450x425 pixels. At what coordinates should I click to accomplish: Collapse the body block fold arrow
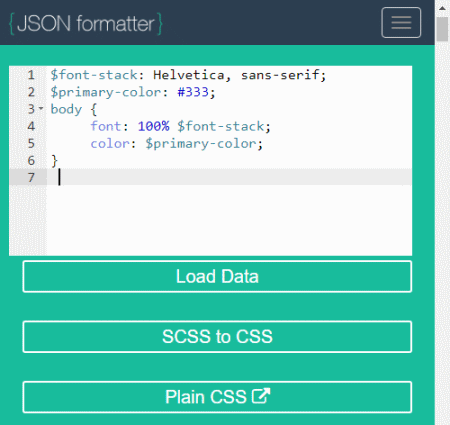pos(41,108)
